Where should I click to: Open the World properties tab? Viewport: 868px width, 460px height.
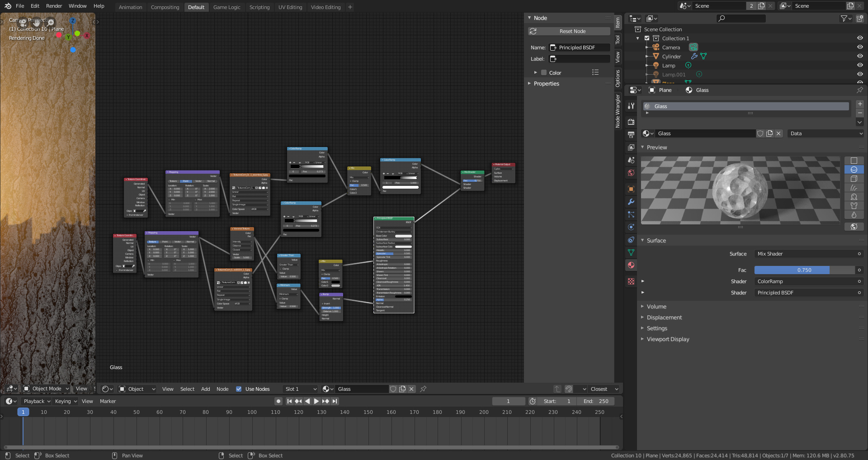click(631, 173)
